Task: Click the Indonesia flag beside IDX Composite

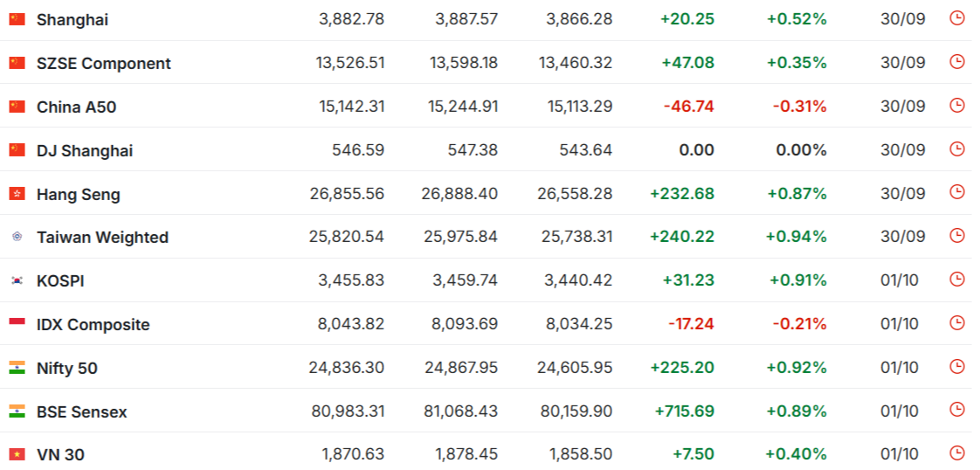Action: 17,324
